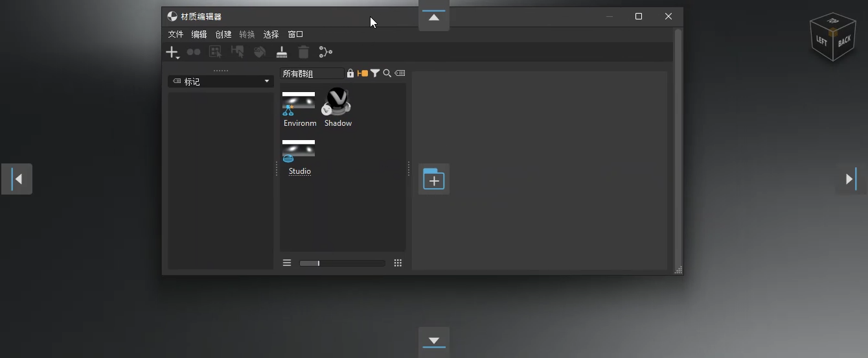Click the select objects by material icon

coord(215,52)
